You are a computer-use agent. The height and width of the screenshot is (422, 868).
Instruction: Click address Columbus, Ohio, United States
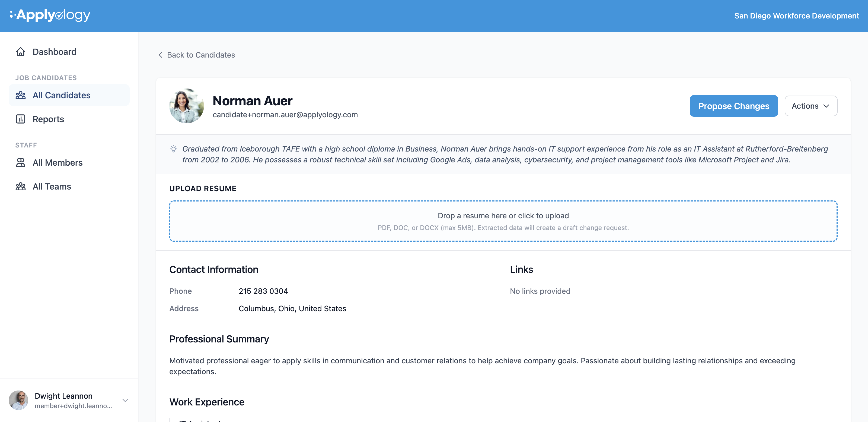(x=292, y=308)
